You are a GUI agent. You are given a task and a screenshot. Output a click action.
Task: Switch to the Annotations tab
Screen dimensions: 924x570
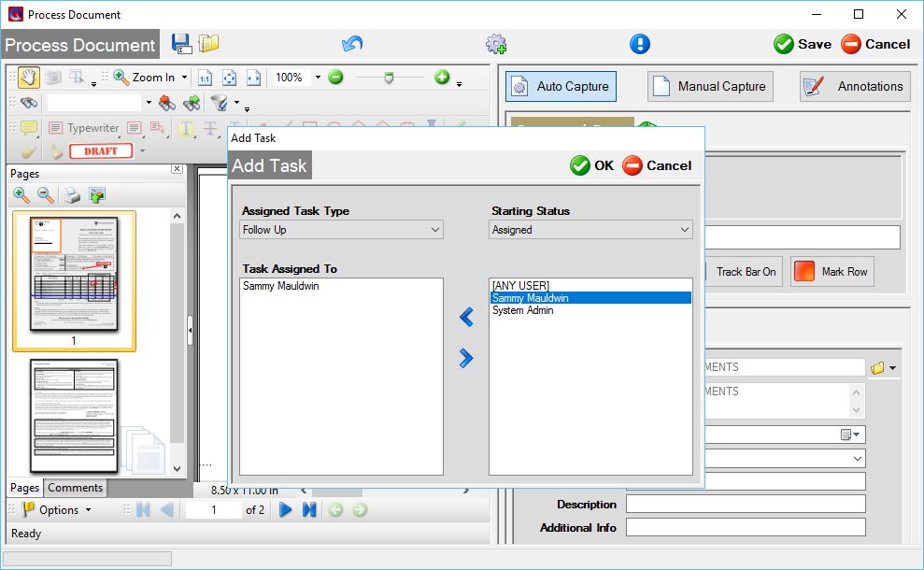[855, 87]
